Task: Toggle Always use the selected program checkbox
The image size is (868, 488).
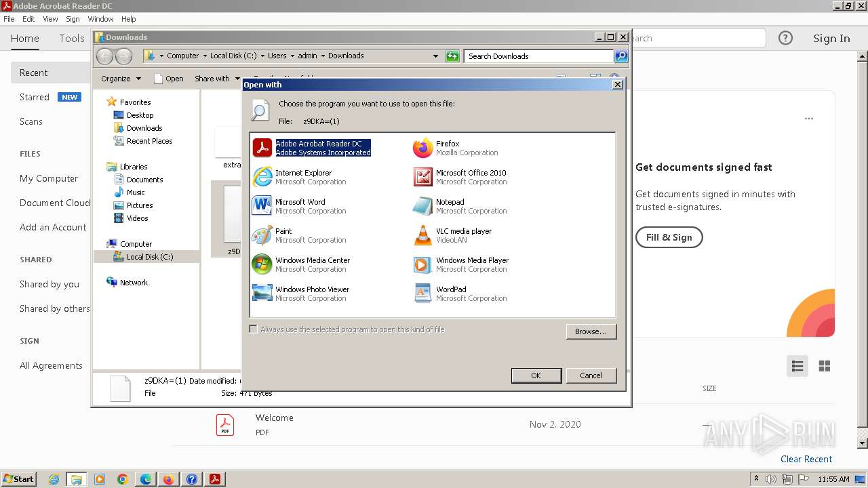Action: coord(254,329)
